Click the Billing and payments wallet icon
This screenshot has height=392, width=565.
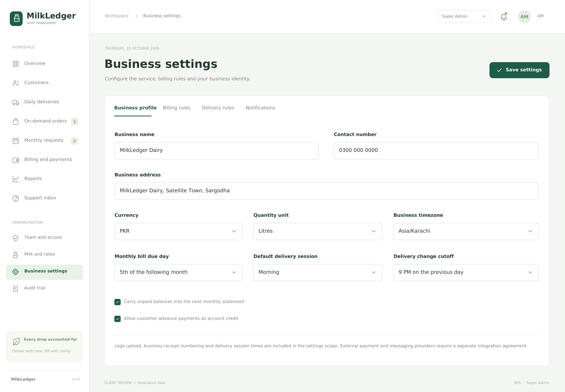point(15,160)
